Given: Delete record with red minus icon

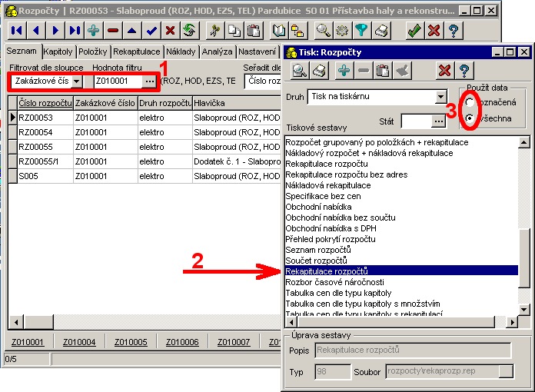Looking at the screenshot, I should (x=113, y=31).
